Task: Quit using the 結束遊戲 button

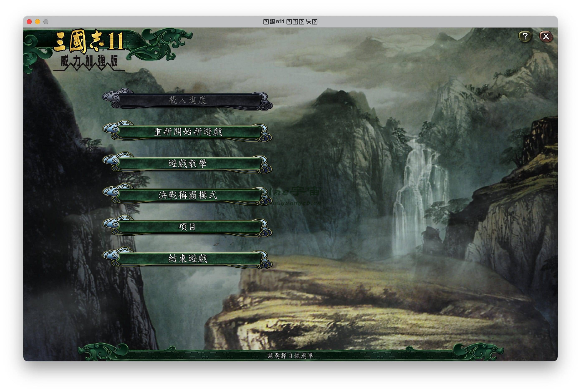Action: point(187,259)
